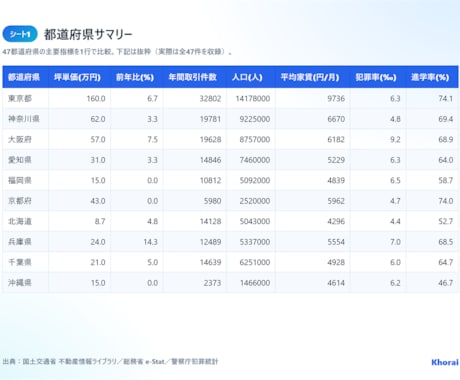This screenshot has height=380, width=460.
Task: Click the Khoral logo text
Action: pos(445,362)
